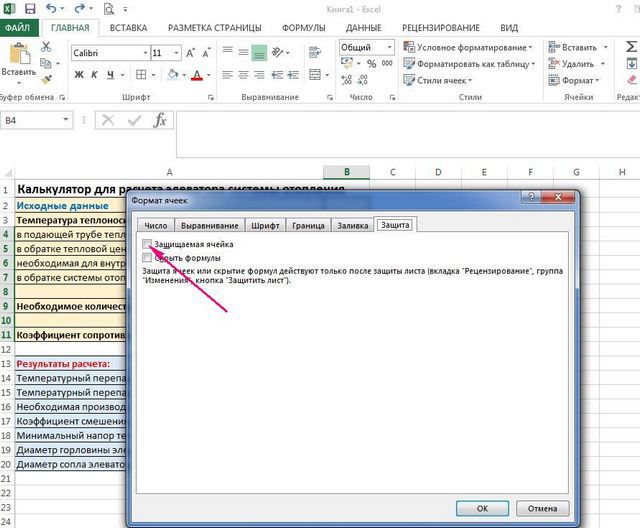This screenshot has width=640, height=528.
Task: Click the italic (К) formatting icon
Action: click(95, 75)
